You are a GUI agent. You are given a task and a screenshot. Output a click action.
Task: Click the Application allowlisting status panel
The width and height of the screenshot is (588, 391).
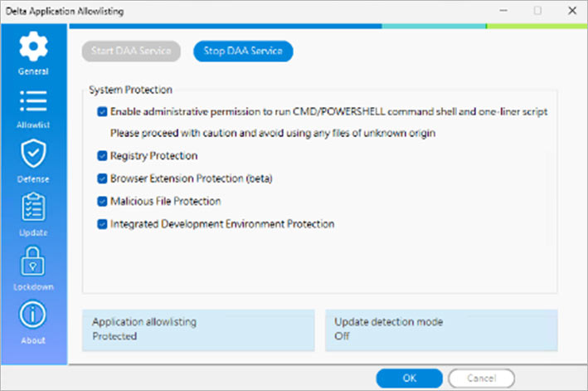(198, 330)
